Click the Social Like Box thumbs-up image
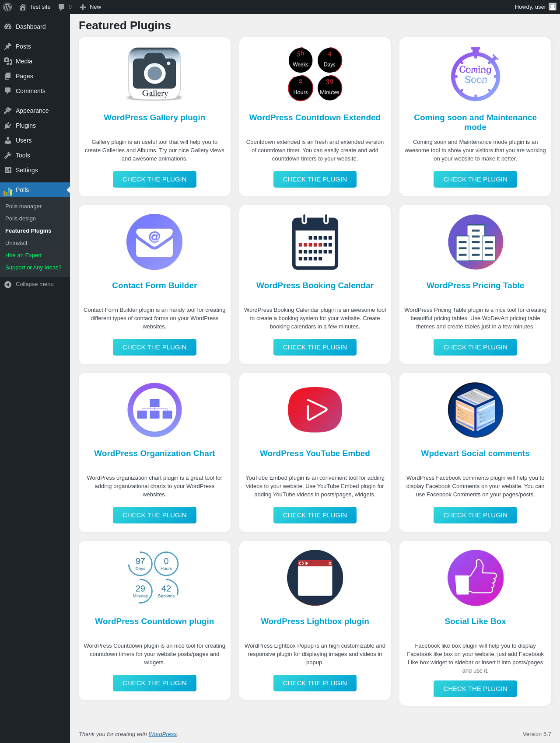Image resolution: width=560 pixels, height=743 pixels. (476, 578)
